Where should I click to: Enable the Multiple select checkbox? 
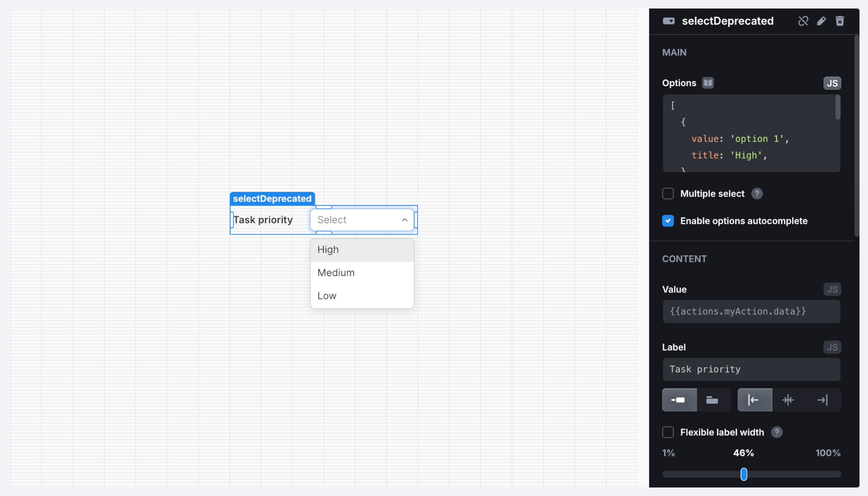pos(668,194)
